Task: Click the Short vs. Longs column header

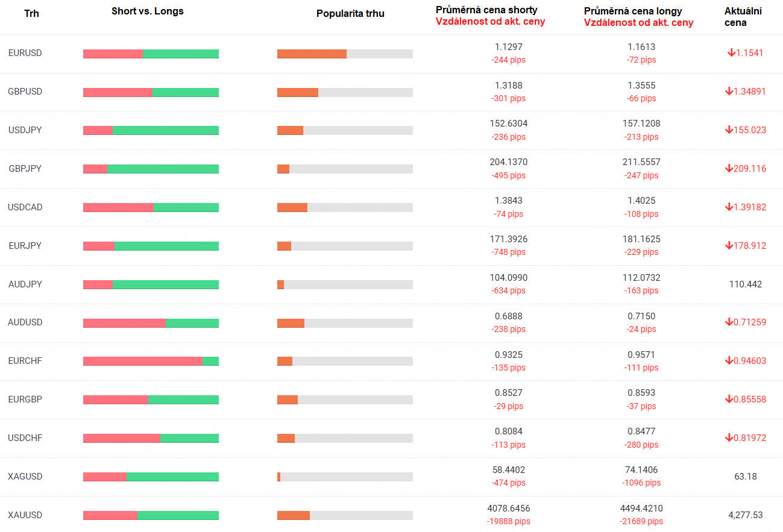Action: tap(148, 11)
